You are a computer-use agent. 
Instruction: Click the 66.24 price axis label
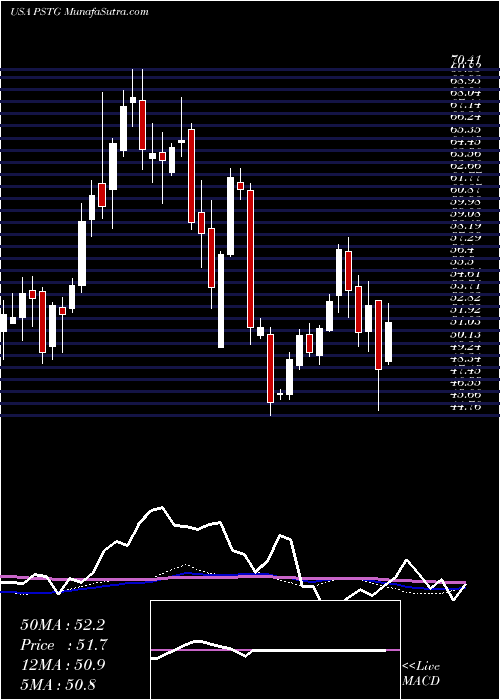(x=466, y=117)
